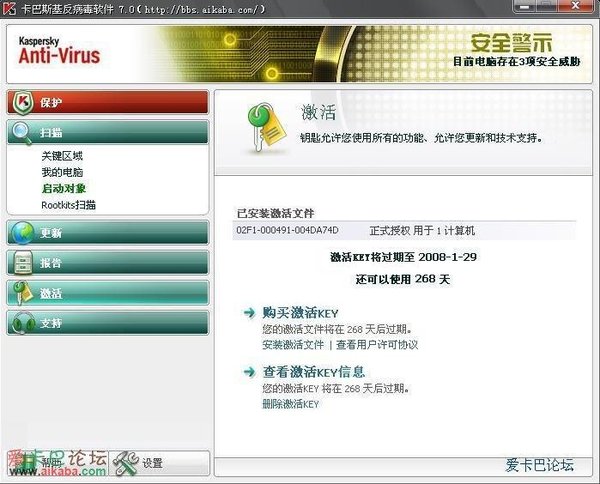Click the arrow icon beside 查看激活KEY信息
Viewport: 600px width, 484px height.
point(249,372)
